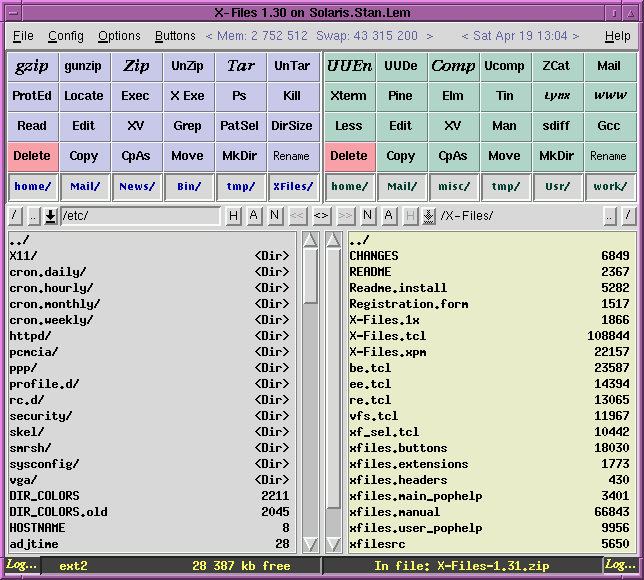Jump to work/ bookmark directory

click(610, 187)
